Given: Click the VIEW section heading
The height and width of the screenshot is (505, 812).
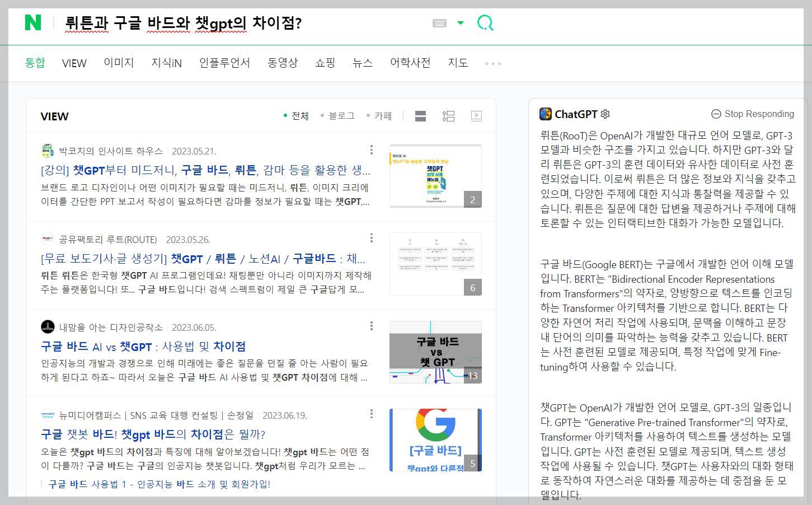Looking at the screenshot, I should coord(54,116).
